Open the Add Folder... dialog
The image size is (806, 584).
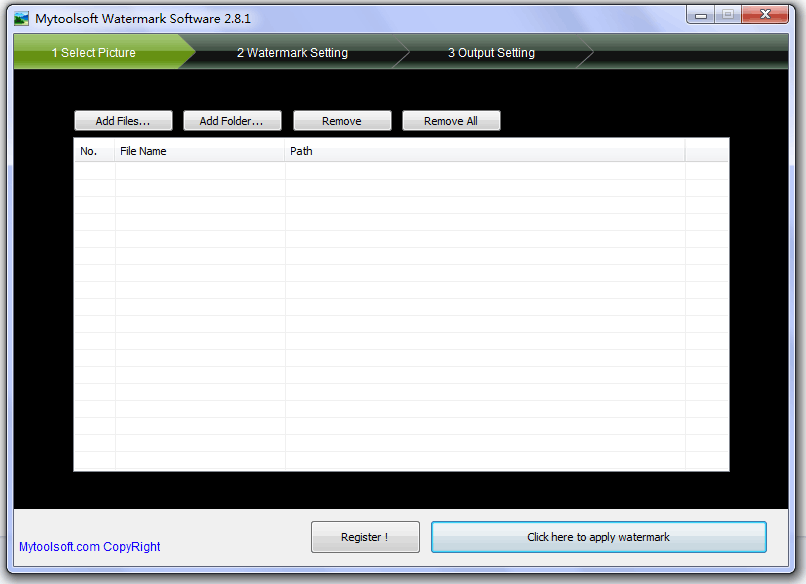pyautogui.click(x=232, y=121)
